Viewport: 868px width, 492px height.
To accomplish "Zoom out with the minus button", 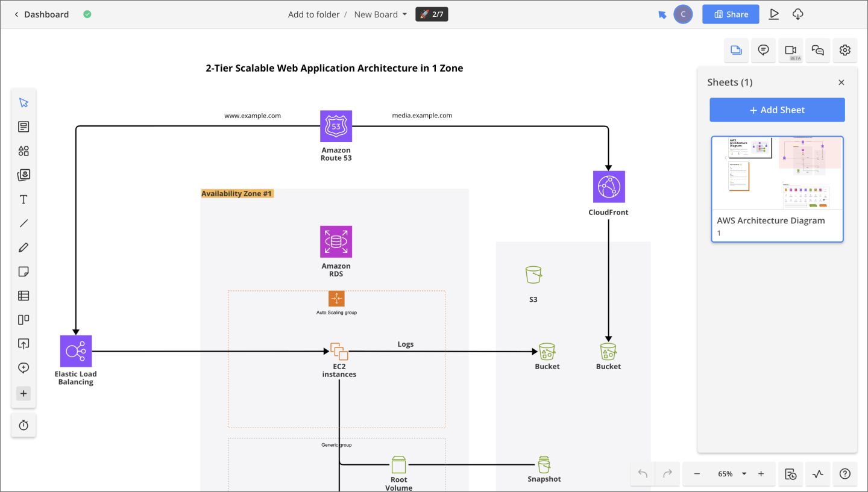I will pos(697,474).
